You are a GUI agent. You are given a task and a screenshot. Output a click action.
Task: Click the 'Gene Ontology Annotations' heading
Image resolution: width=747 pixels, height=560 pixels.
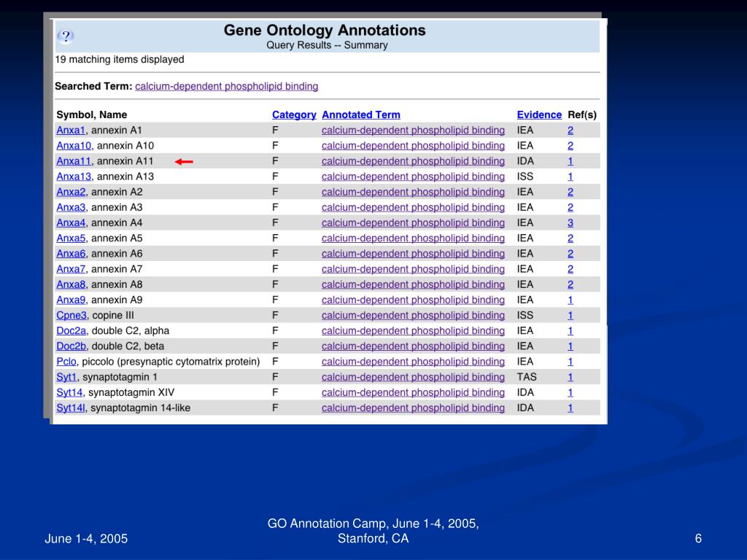(325, 30)
